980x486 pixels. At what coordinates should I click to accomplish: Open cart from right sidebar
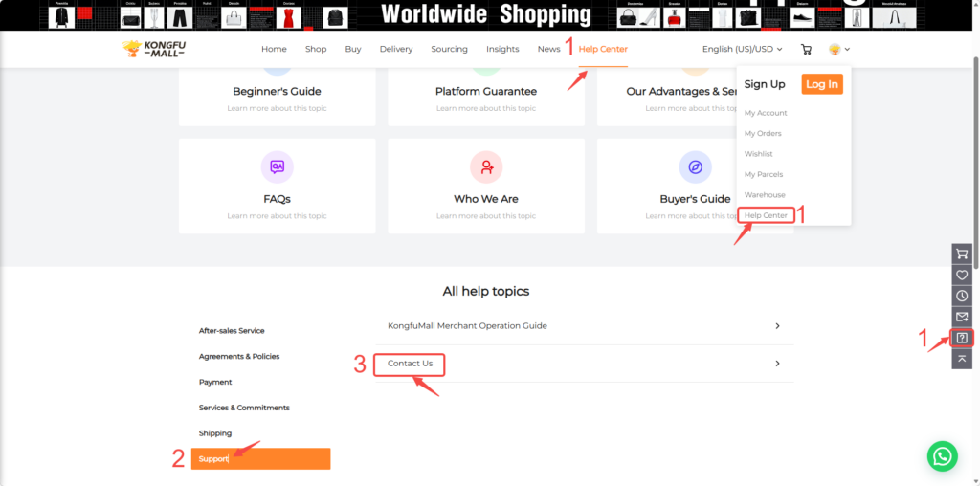(962, 254)
